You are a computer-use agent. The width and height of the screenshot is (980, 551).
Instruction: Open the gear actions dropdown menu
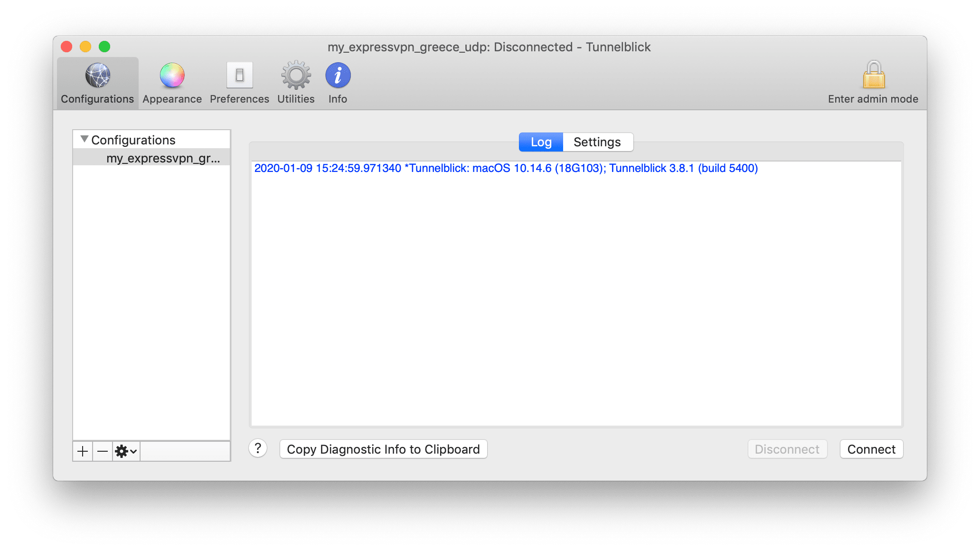click(x=123, y=451)
